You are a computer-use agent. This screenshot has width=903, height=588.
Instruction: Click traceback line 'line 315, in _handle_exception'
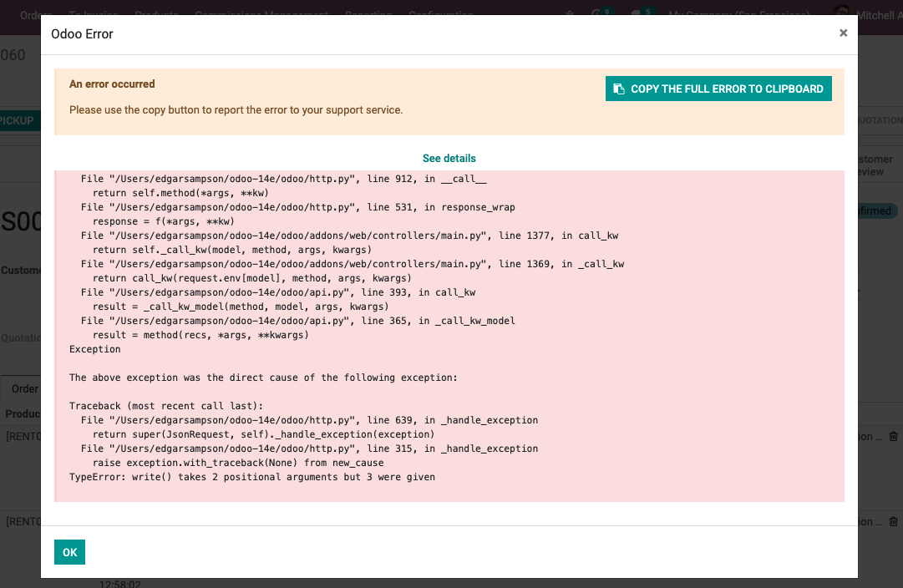pyautogui.click(x=309, y=449)
